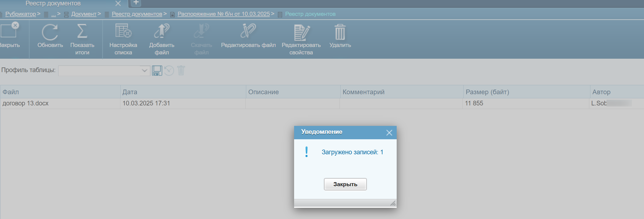Expand the collapsed breadcrumb ellipsis

tap(54, 14)
